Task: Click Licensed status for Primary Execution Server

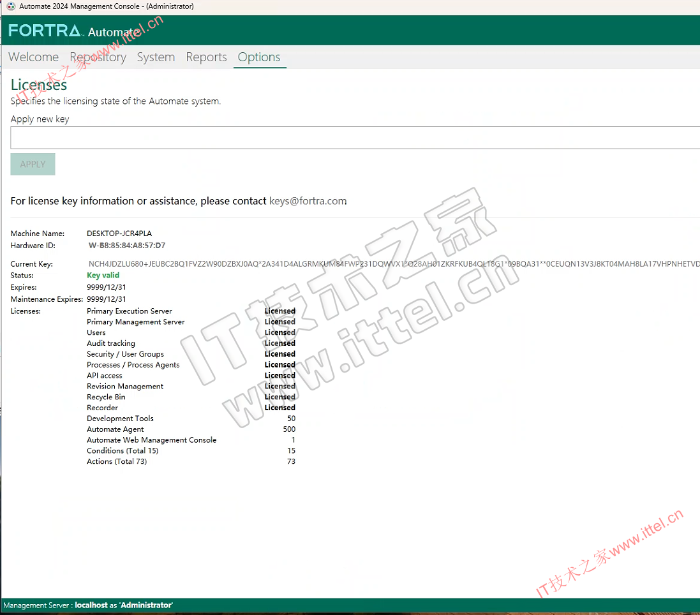Action: tap(280, 311)
